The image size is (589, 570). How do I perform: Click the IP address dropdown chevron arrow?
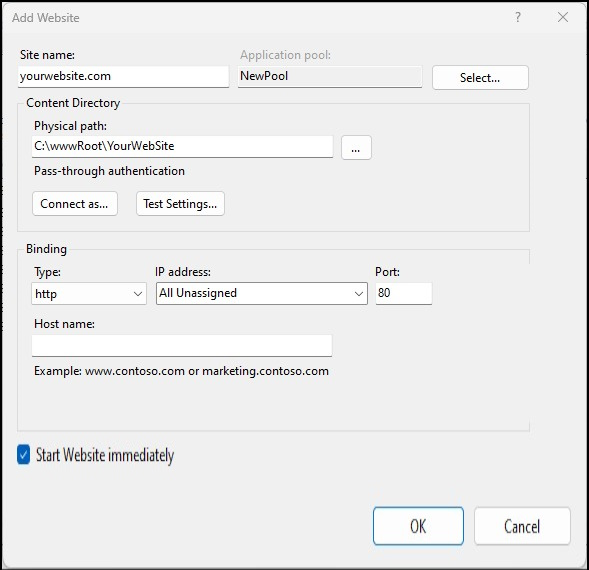(x=359, y=294)
